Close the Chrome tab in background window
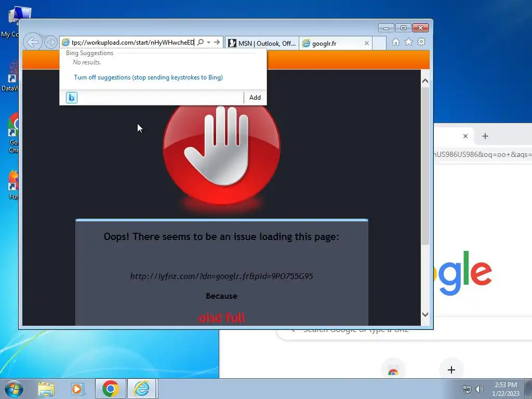This screenshot has width=532, height=399. tap(465, 136)
